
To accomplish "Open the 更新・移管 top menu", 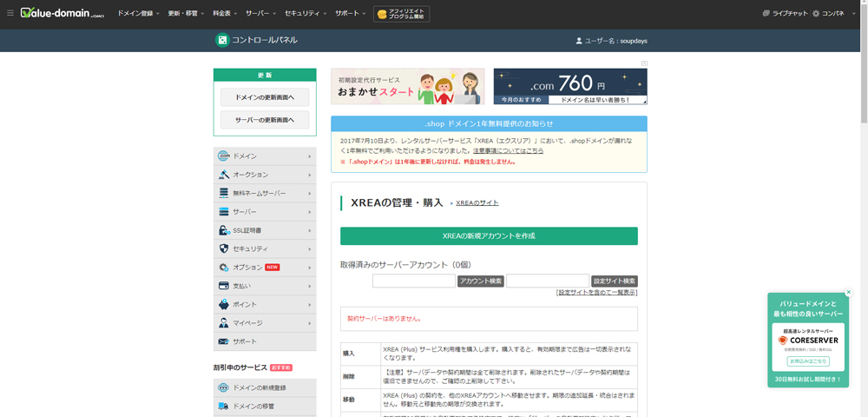I will [186, 13].
